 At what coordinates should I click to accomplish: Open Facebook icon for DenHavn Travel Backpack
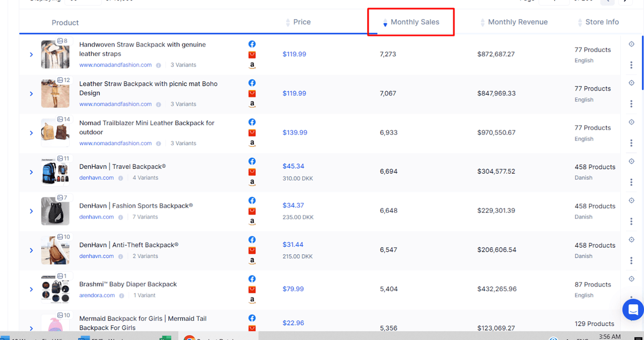252,161
